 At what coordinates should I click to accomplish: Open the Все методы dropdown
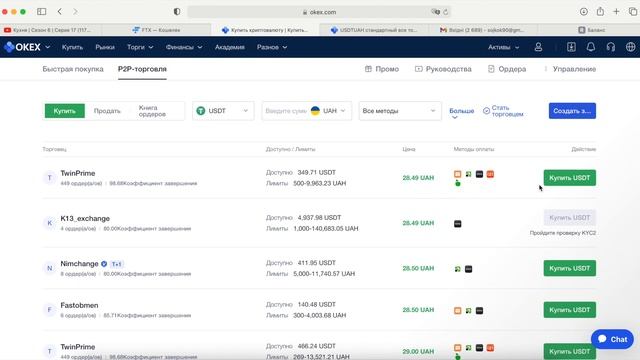400,111
